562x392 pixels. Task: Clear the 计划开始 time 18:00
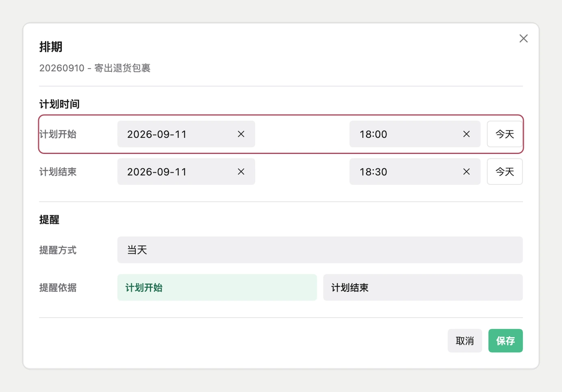(466, 134)
